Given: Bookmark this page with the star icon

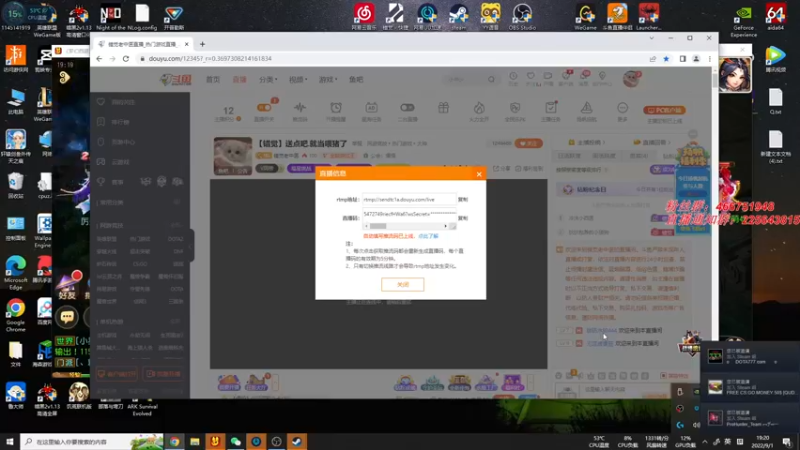Looking at the screenshot, I should tap(666, 59).
